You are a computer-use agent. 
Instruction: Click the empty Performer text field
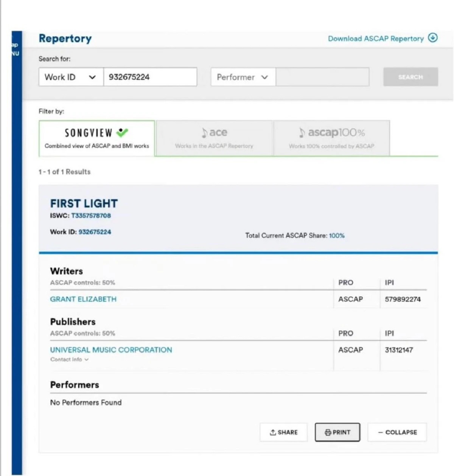tap(322, 77)
